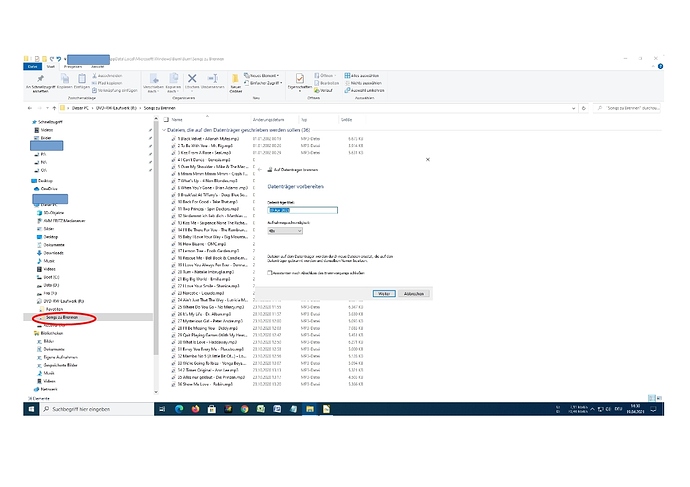Click the 'Songs zu Brennen durchsuchen' search field
This screenshot has width=690, height=487.
coord(628,108)
